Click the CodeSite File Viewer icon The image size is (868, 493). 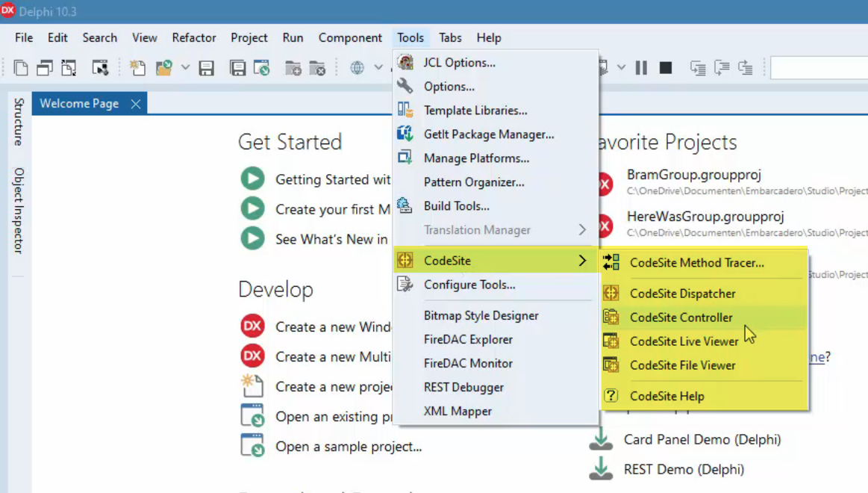pyautogui.click(x=611, y=365)
